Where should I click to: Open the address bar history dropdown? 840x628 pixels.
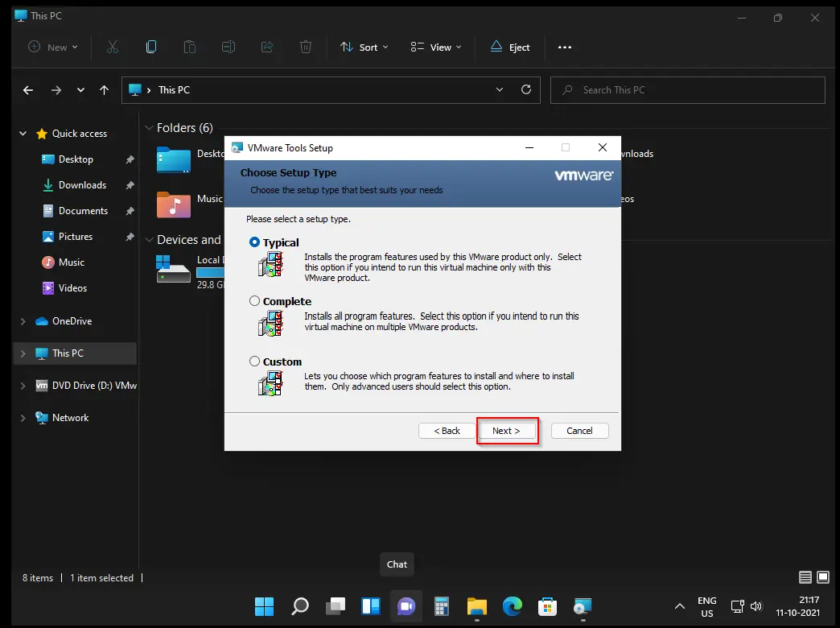[x=500, y=89]
